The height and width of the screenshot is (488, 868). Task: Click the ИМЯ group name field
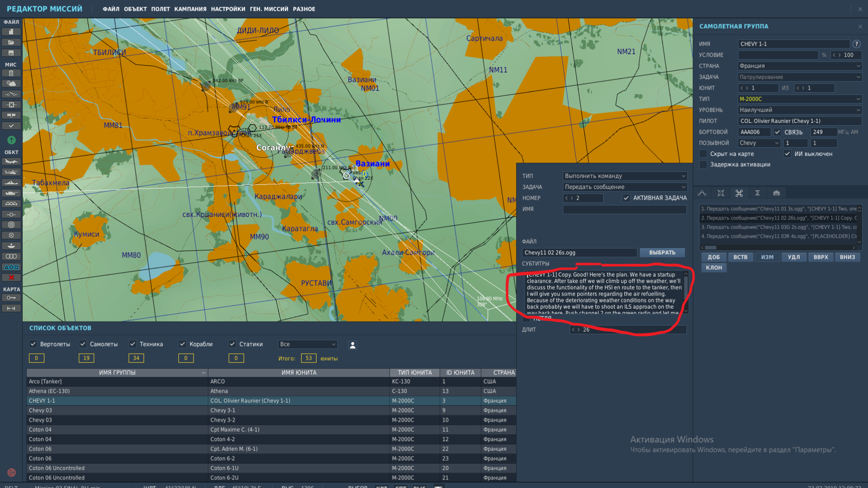pos(794,44)
